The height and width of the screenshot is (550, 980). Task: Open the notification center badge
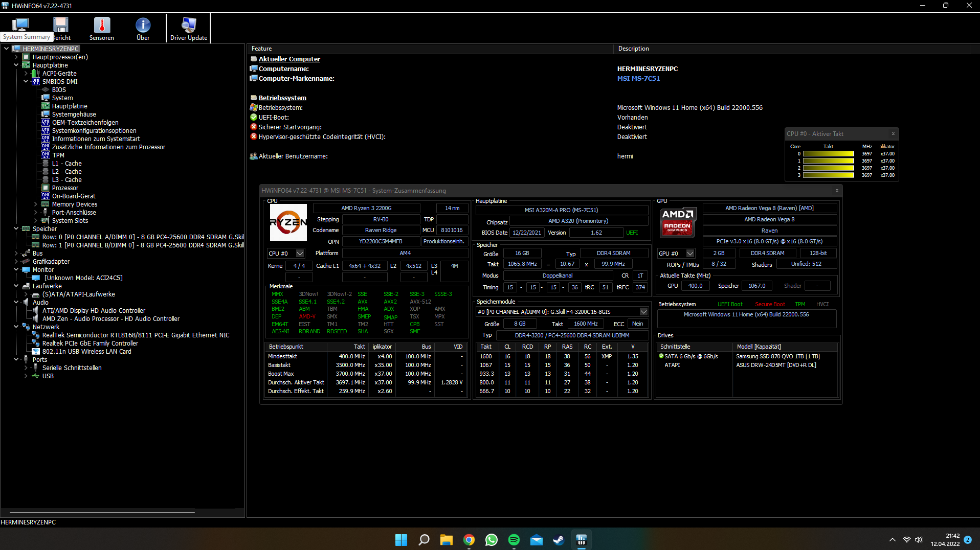[x=968, y=540]
